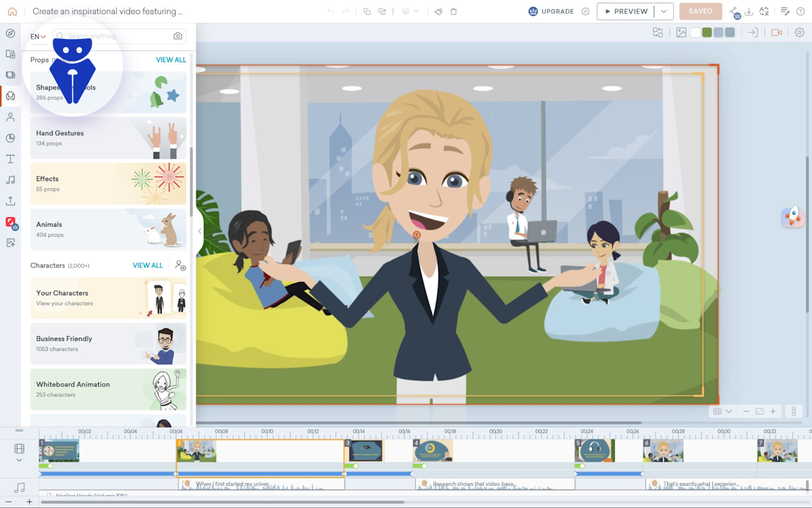Select the gray-blue background color swatch
Screen dimensions: 812x508
pos(730,33)
